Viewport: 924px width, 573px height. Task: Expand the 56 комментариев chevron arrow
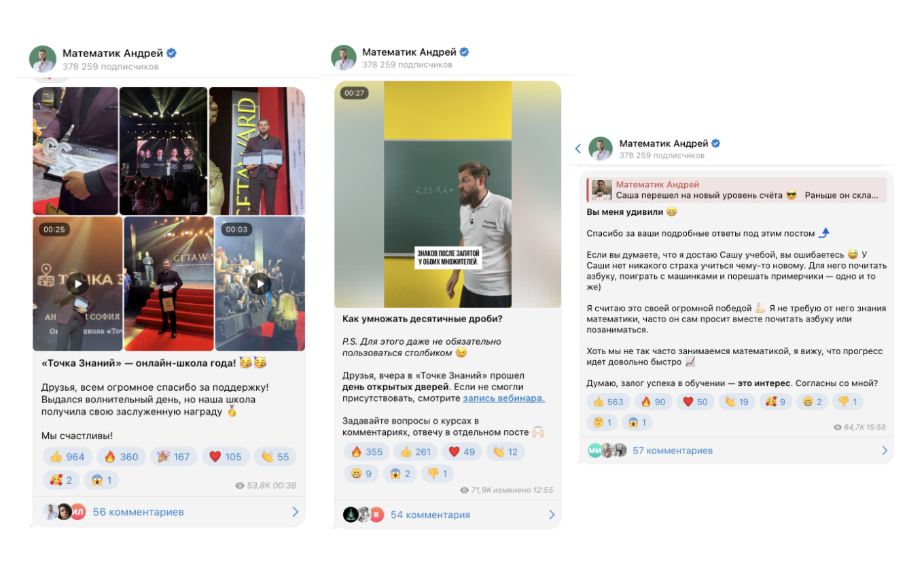click(x=295, y=512)
